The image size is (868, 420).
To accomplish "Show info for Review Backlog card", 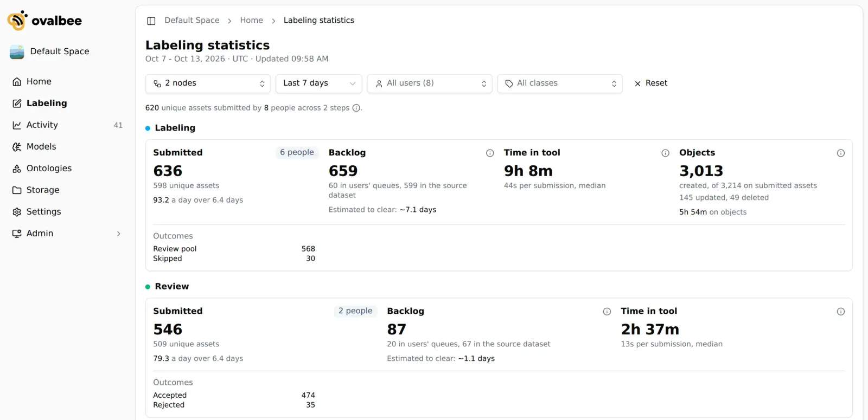I will (x=607, y=312).
